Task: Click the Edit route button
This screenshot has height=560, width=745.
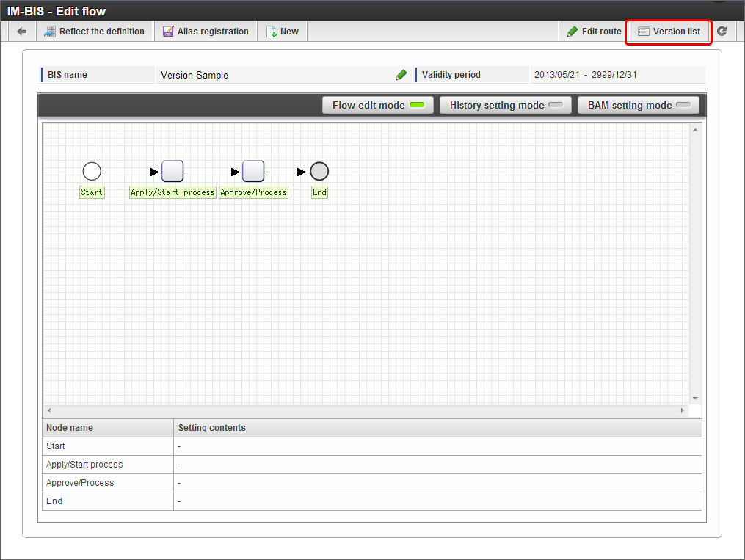Action: 594,32
